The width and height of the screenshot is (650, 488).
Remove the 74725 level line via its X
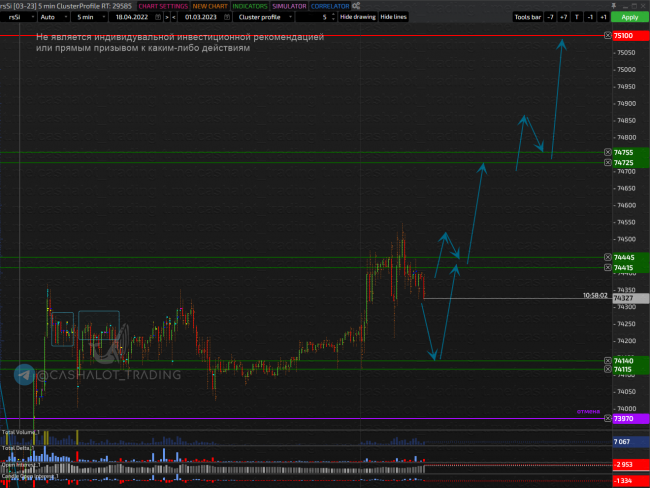click(x=607, y=162)
